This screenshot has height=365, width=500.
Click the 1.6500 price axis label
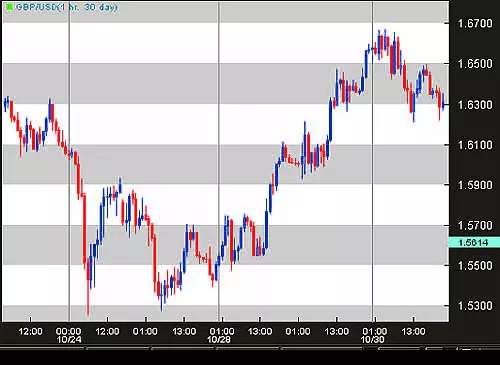[x=475, y=64]
